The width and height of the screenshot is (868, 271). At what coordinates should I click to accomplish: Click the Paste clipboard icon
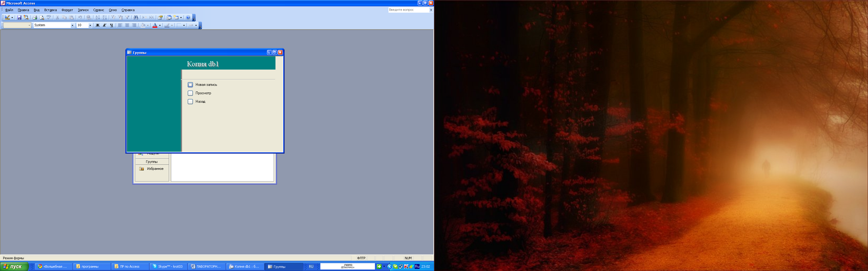(71, 17)
